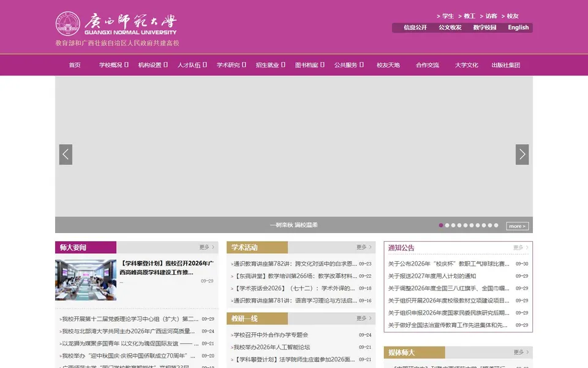Open 出版社集团 menu item
Image resolution: width=588 pixels, height=368 pixels.
click(x=505, y=65)
